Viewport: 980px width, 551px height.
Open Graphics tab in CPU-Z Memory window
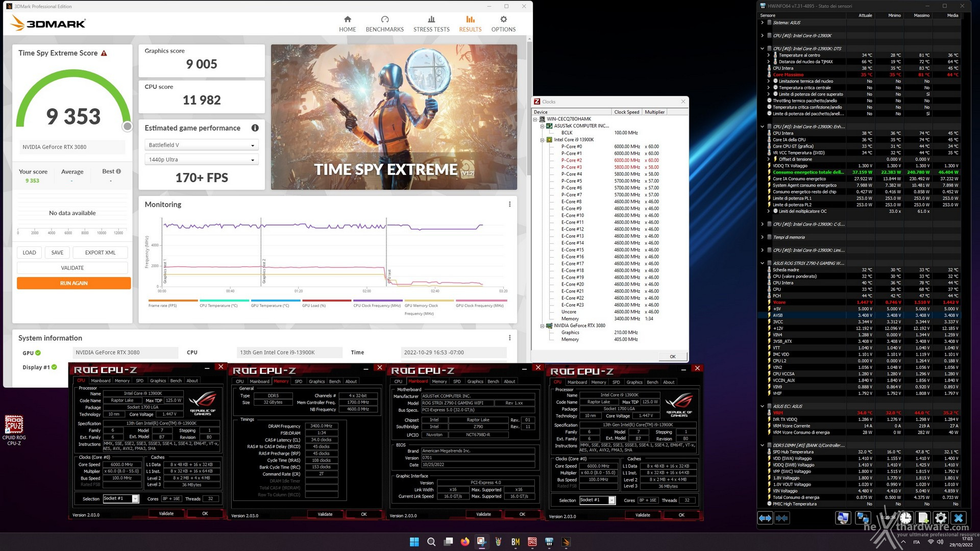pyautogui.click(x=316, y=382)
